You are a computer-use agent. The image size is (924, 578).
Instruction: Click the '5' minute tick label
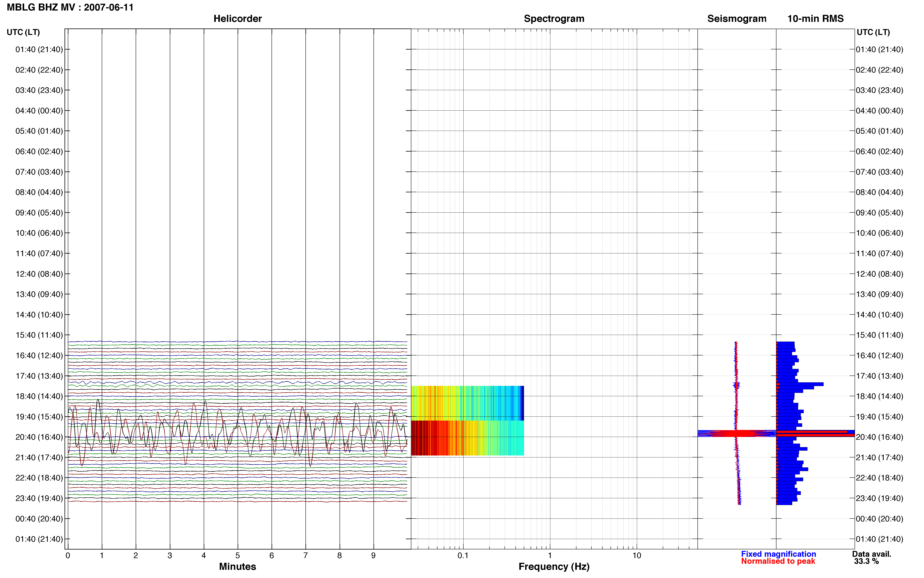[238, 555]
